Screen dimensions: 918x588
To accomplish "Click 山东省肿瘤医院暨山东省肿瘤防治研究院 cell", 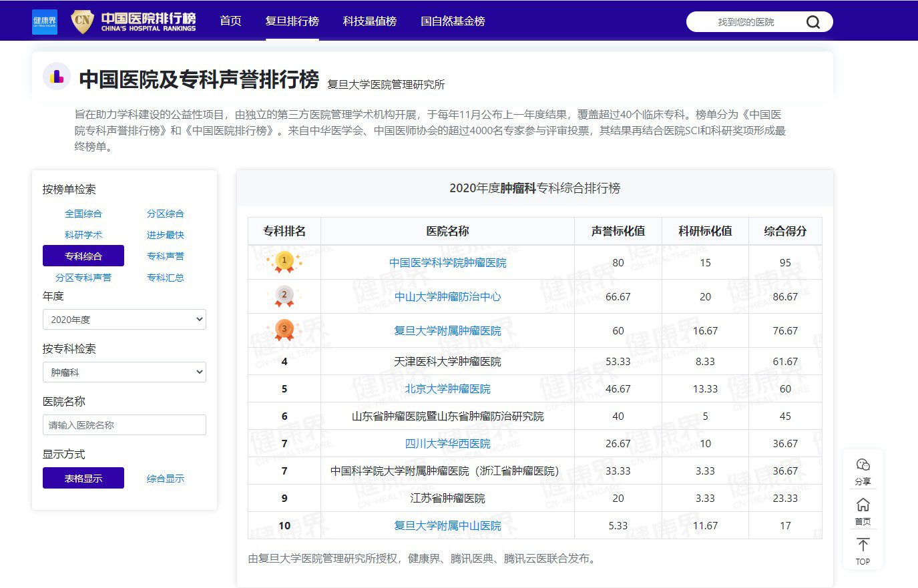I will point(448,416).
